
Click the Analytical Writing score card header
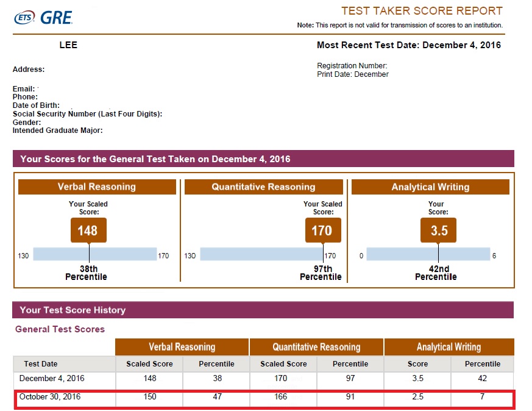coord(431,187)
